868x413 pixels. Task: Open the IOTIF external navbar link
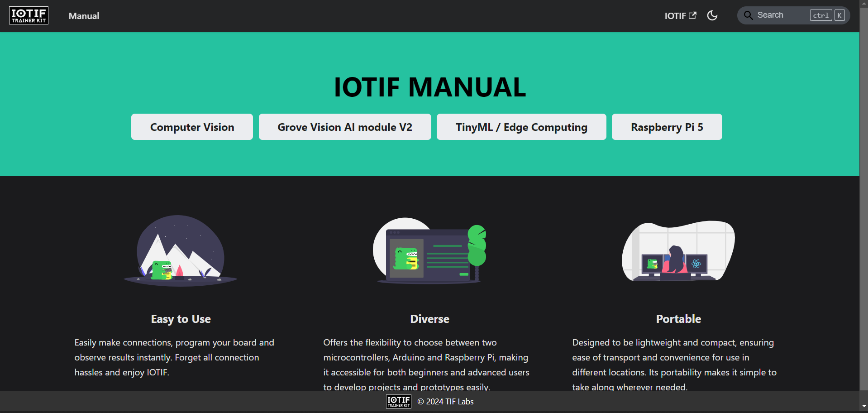click(675, 16)
